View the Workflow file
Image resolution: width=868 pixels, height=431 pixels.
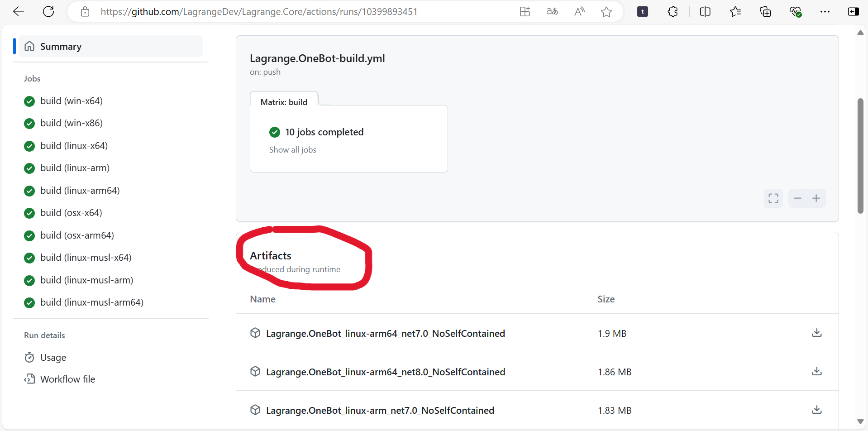pyautogui.click(x=67, y=379)
